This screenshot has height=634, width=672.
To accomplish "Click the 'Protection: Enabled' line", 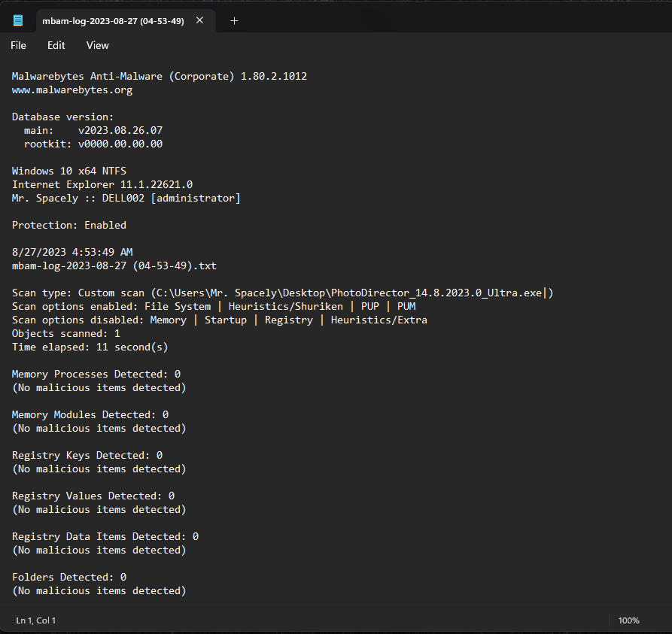I will 69,226.
